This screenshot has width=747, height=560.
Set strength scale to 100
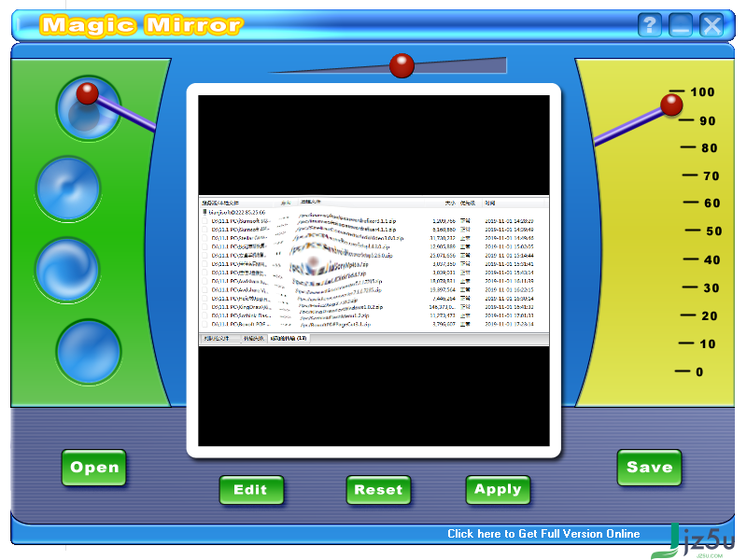(692, 91)
